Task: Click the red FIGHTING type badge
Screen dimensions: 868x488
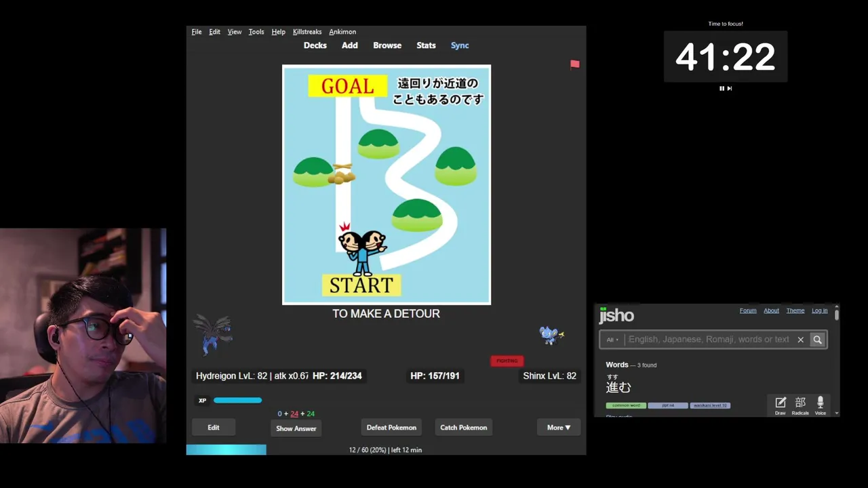Action: click(x=507, y=361)
